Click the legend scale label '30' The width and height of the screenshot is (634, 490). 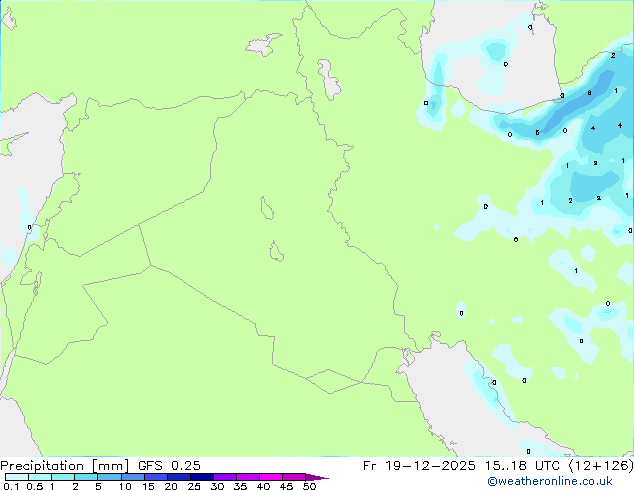217,486
